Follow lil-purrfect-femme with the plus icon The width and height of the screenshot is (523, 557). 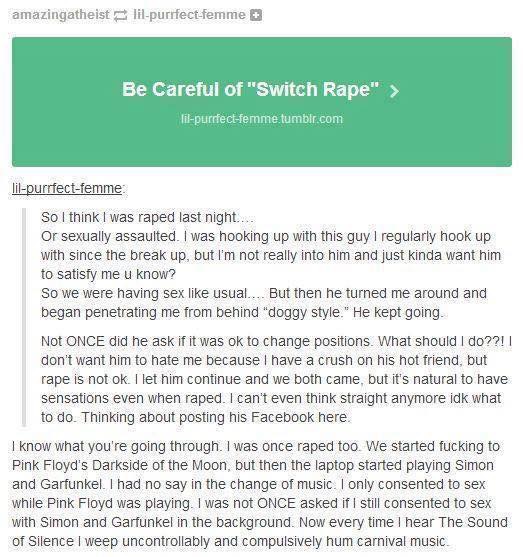click(256, 15)
